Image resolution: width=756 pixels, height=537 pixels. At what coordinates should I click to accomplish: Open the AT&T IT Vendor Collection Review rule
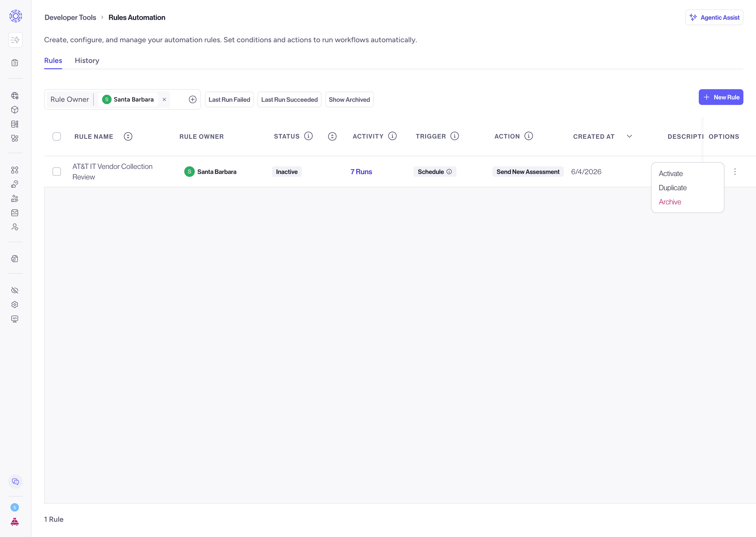click(113, 172)
